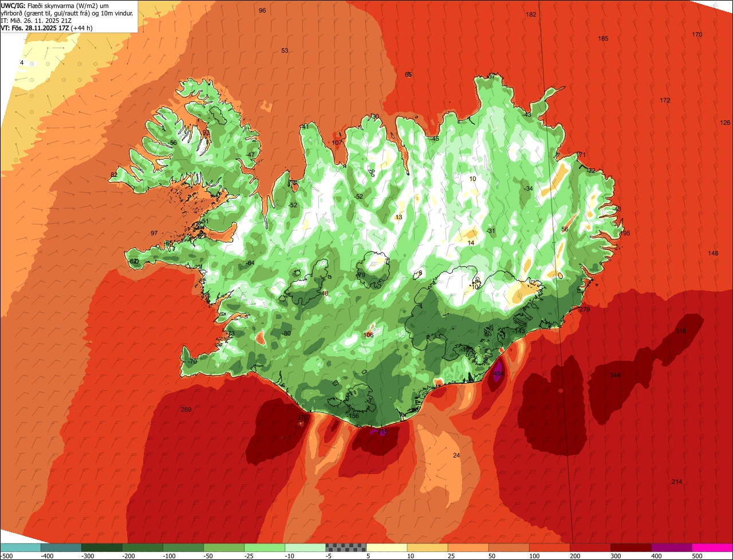Click the light teal legend swatch below -500
733x560 pixels.
[20, 547]
